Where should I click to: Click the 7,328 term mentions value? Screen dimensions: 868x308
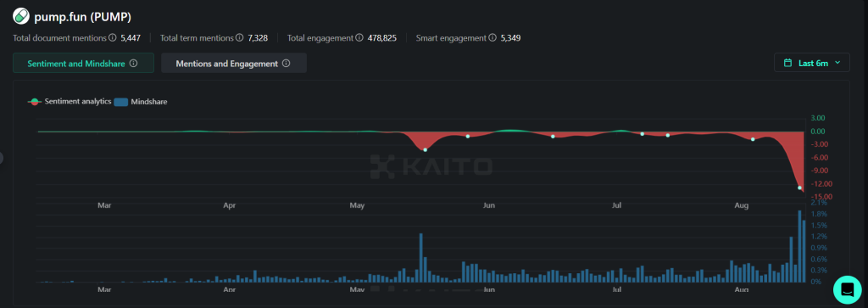tap(258, 38)
